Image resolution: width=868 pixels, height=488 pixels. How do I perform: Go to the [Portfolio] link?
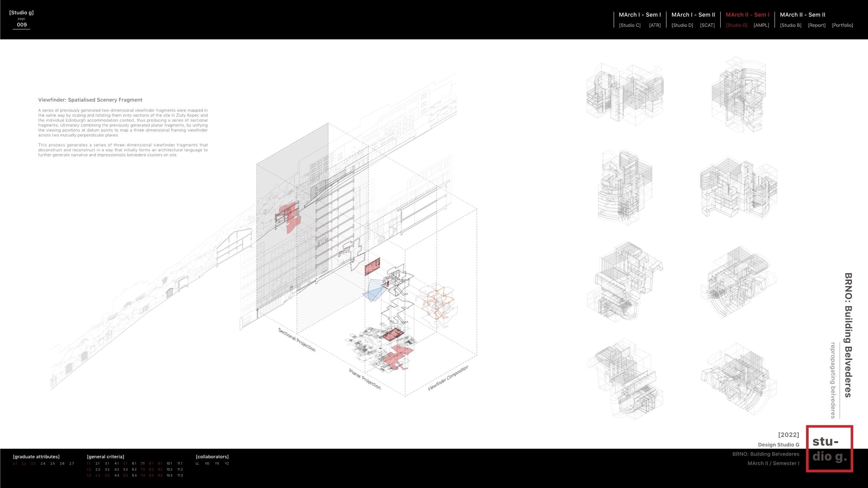[x=842, y=25]
